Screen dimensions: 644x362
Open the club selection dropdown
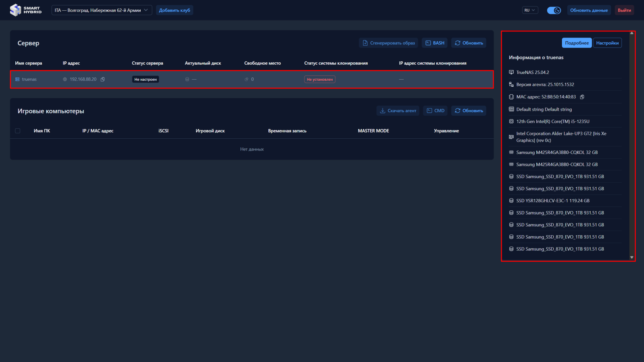pos(102,10)
